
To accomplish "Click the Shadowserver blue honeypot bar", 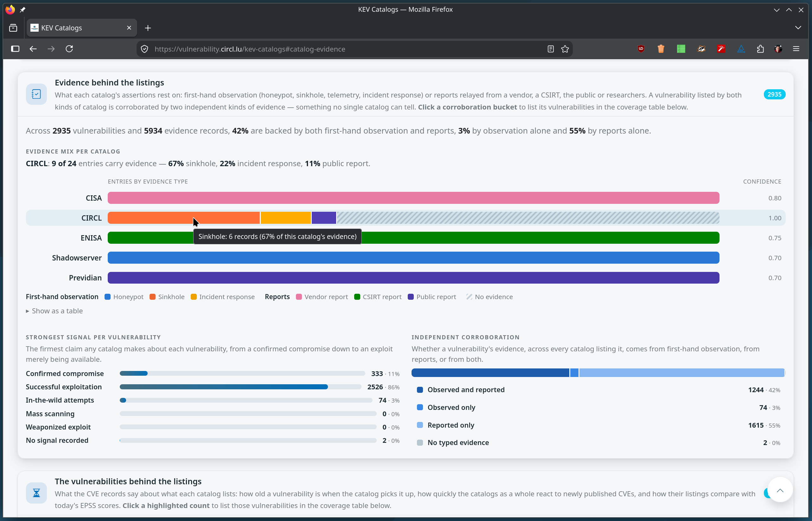I will 413,258.
